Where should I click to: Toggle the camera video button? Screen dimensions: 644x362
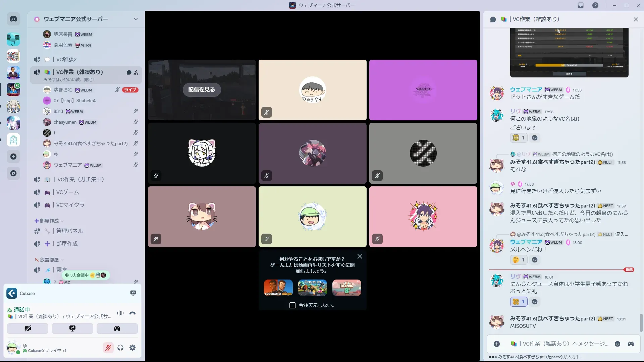coord(28,328)
